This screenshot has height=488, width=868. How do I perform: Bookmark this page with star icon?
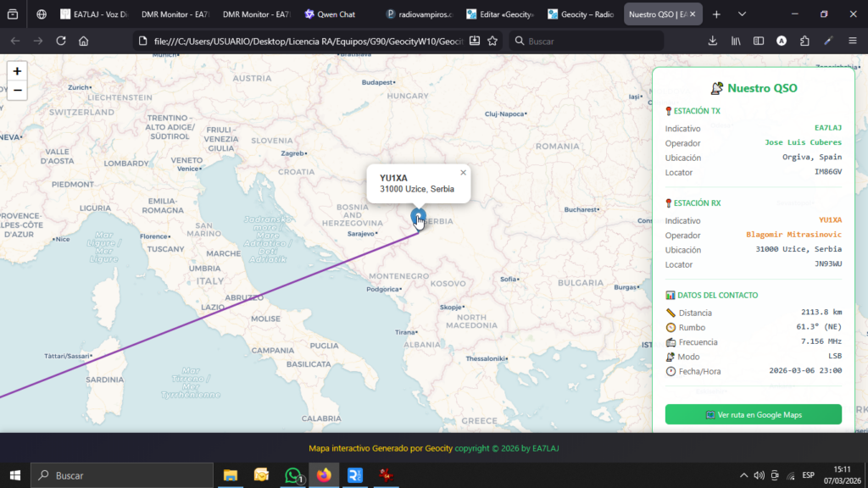tap(492, 41)
